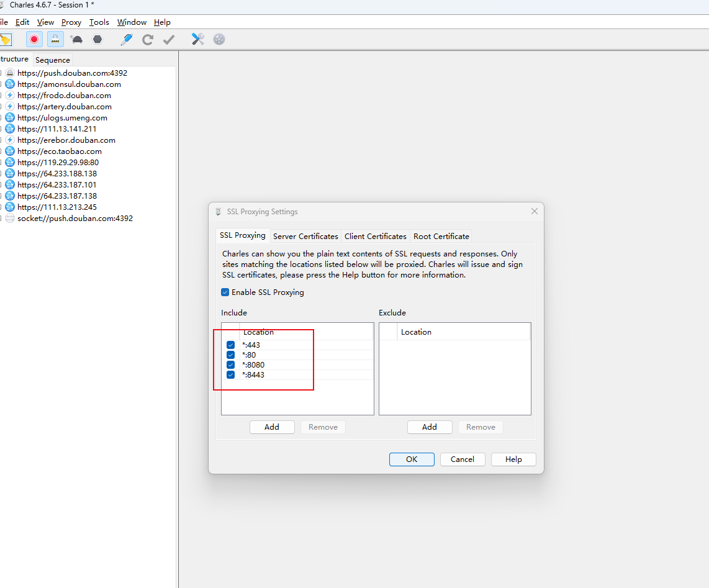
Task: Click the Validate checkmark icon
Action: (169, 39)
